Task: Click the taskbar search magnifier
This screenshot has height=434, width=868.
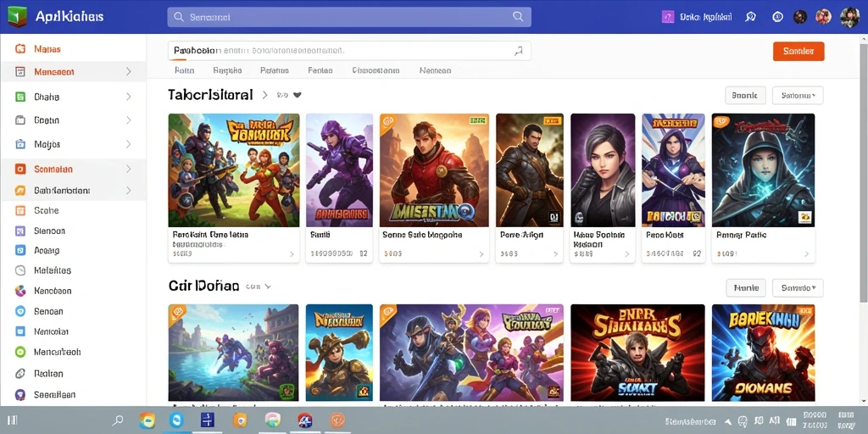Action: click(117, 420)
